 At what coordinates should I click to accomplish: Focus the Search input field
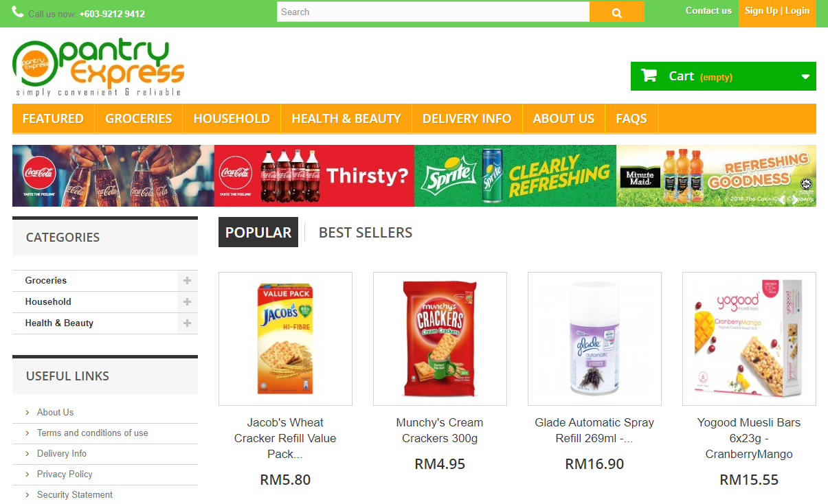point(434,12)
